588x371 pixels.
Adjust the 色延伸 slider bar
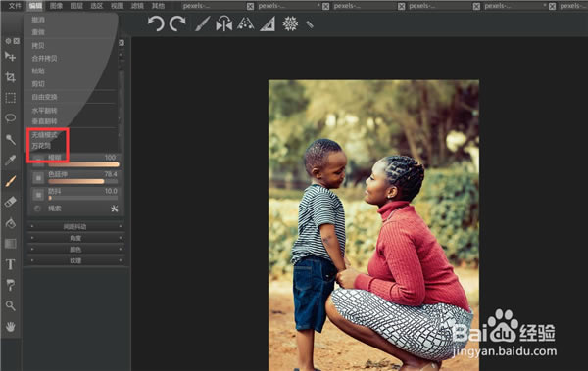pos(83,181)
